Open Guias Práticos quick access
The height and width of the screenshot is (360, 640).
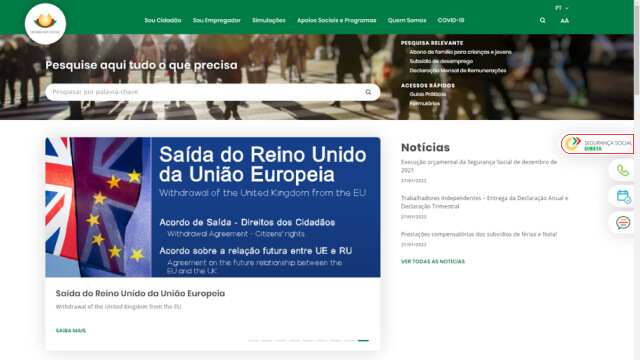click(428, 94)
